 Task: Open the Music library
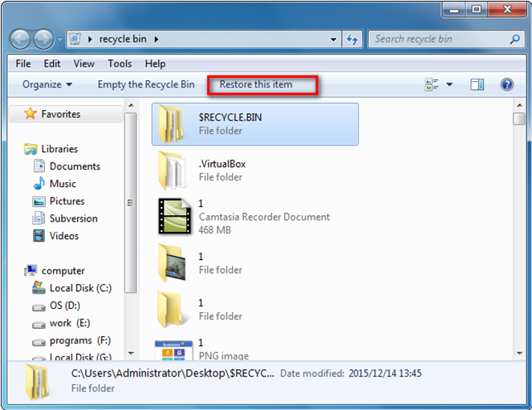[x=63, y=184]
